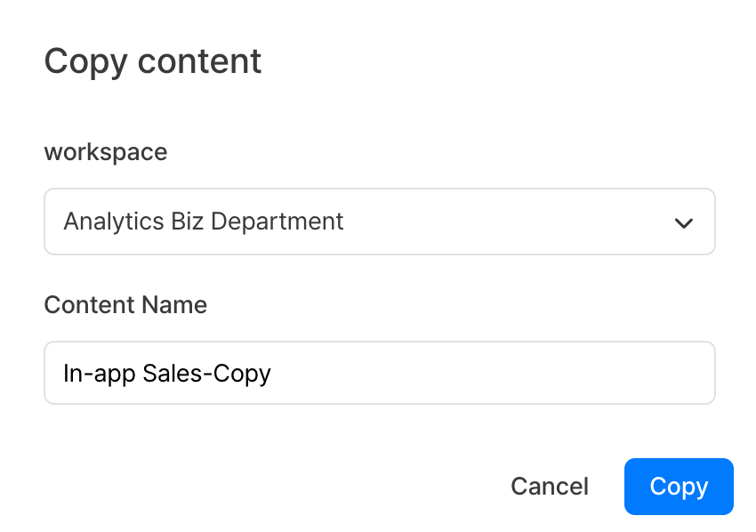Dismiss the dialog using Cancel
The width and height of the screenshot is (756, 532).
[x=549, y=487]
